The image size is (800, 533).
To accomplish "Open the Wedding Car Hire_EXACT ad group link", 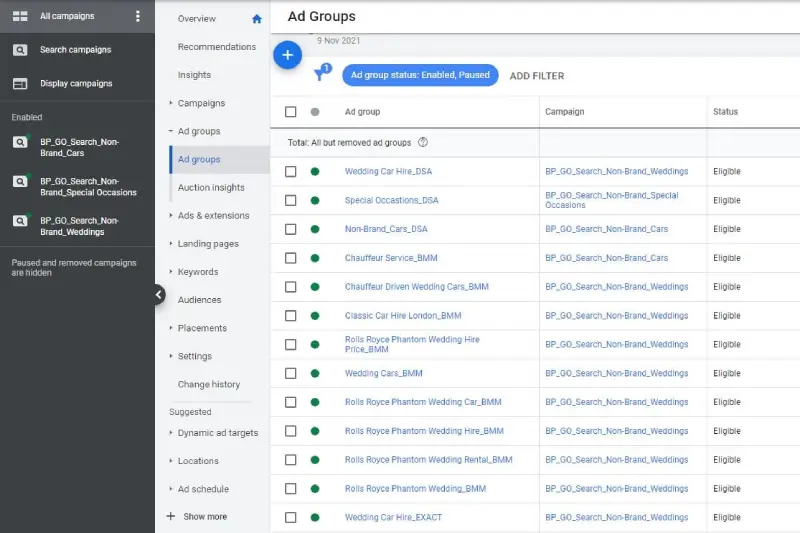I will click(393, 517).
